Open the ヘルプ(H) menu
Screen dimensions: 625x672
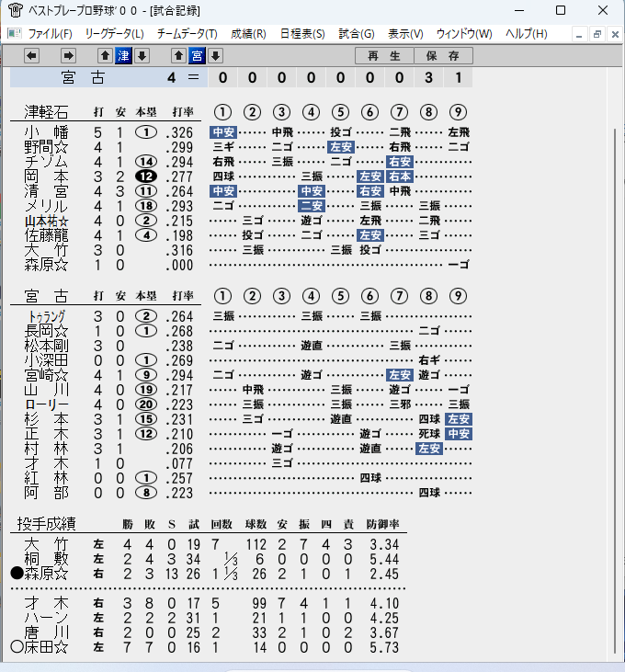[x=526, y=33]
